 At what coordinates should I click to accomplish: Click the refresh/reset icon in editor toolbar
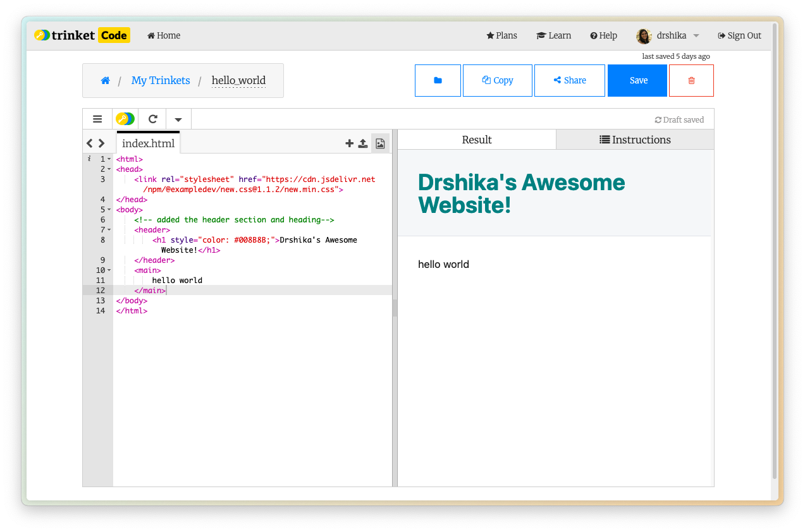pyautogui.click(x=152, y=119)
